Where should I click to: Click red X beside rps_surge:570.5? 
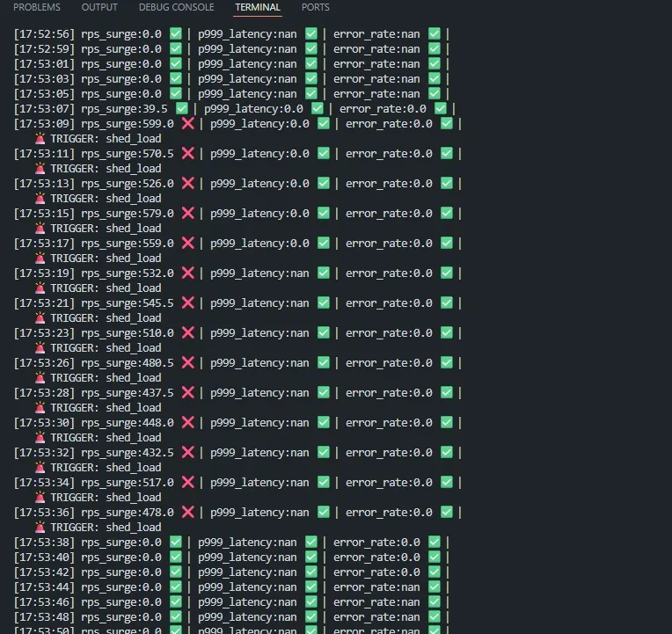pyautogui.click(x=187, y=154)
